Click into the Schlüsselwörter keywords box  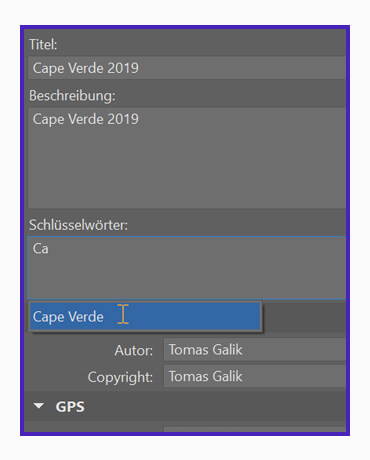(187, 268)
